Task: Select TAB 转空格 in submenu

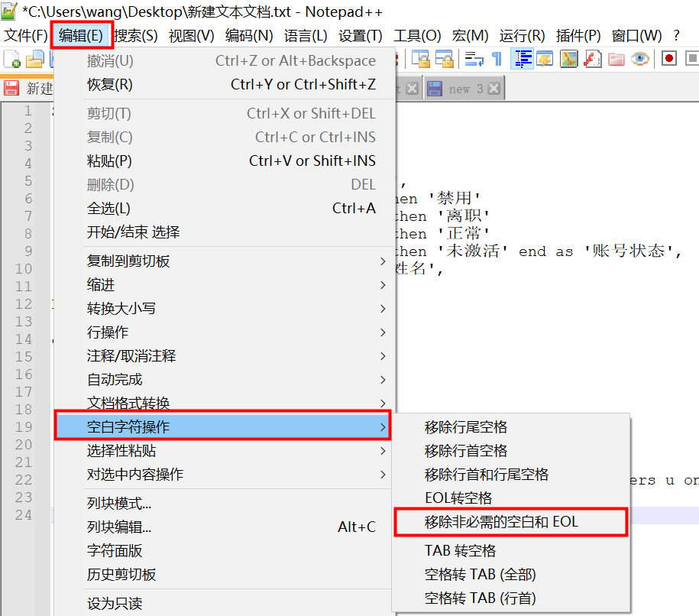Action: coord(511,551)
